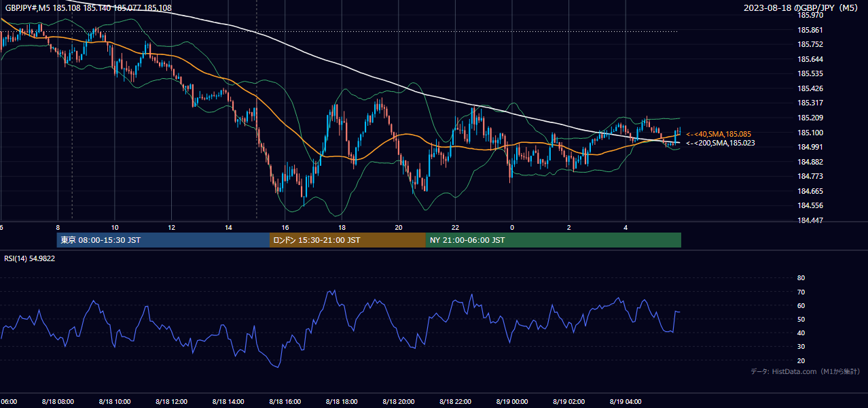
Task: Click the bottom time label 8/18 14:00
Action: pos(228,402)
